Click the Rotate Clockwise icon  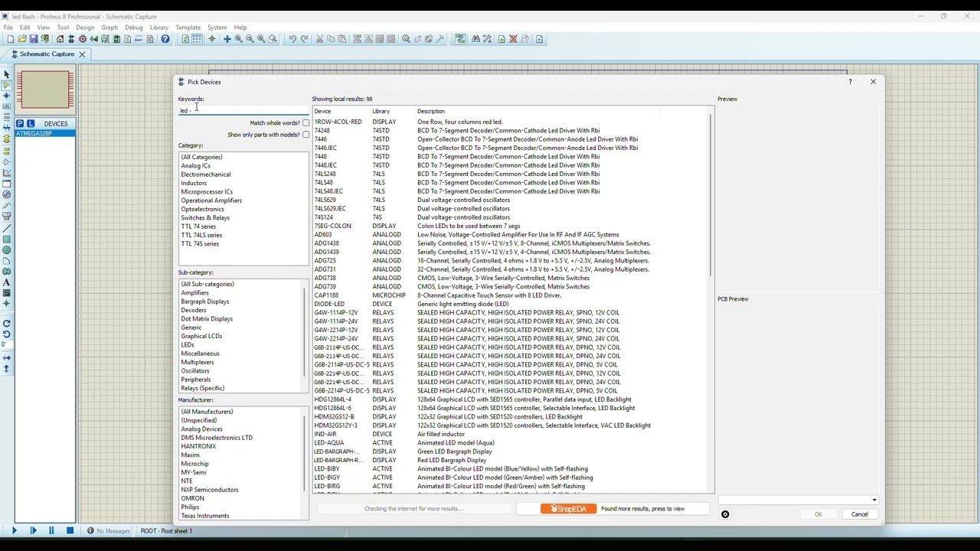click(x=7, y=323)
